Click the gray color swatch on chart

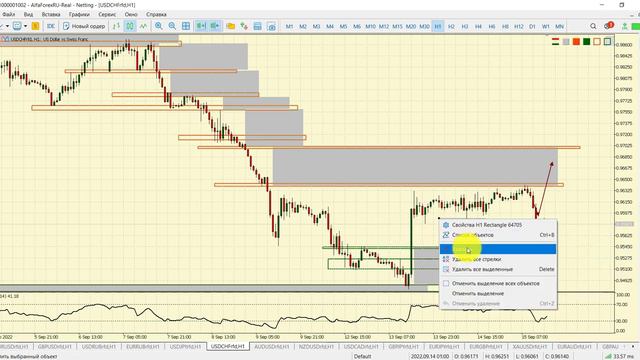[x=566, y=42]
